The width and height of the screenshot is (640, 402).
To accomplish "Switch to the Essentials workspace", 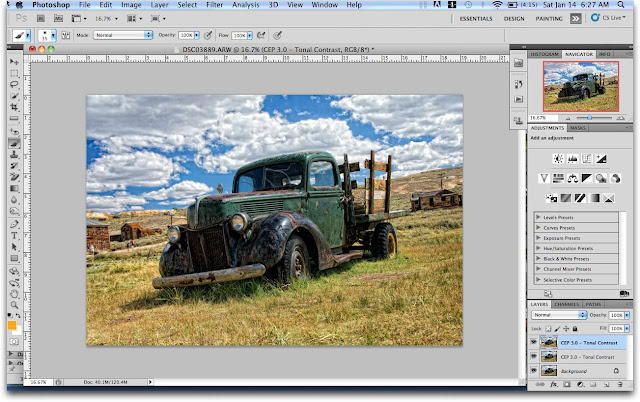I will (476, 19).
